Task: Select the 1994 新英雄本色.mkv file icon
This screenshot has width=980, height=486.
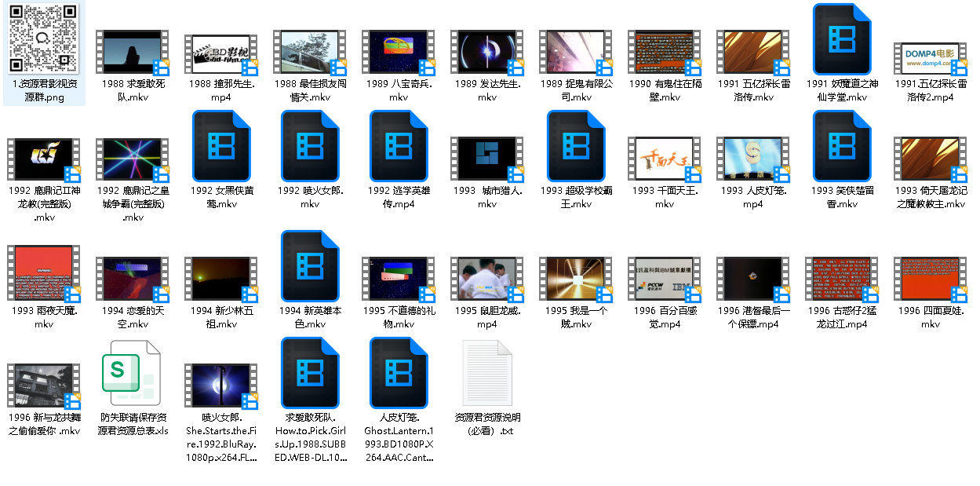Action: tap(309, 266)
